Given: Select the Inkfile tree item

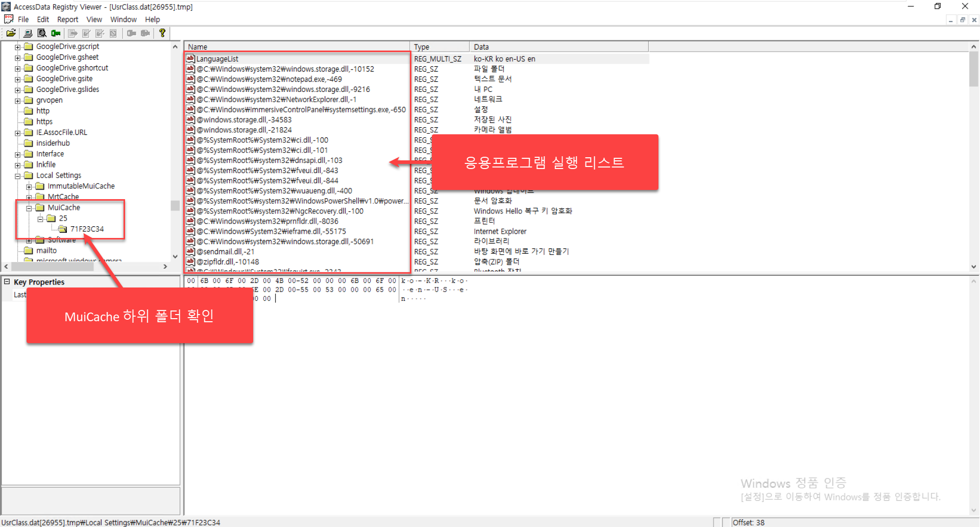Looking at the screenshot, I should pyautogui.click(x=46, y=164).
